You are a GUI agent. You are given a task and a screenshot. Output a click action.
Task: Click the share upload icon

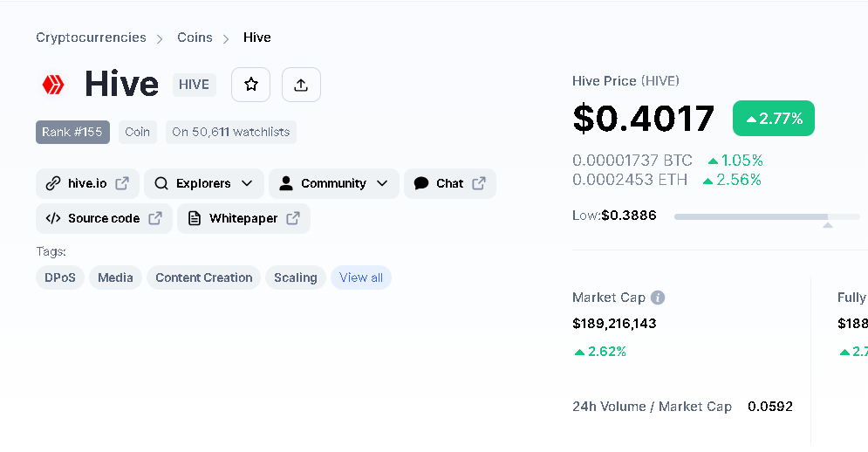[x=301, y=85]
